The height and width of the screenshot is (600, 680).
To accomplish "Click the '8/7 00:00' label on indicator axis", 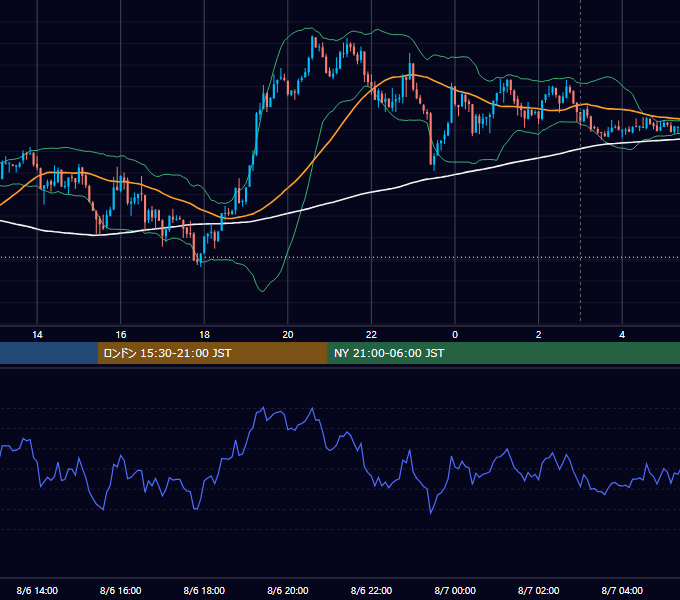I will [455, 590].
